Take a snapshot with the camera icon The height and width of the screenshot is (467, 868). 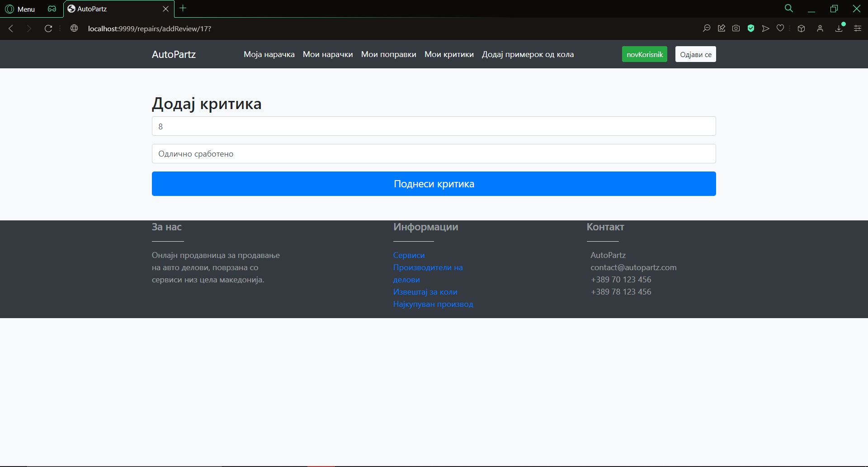point(736,29)
